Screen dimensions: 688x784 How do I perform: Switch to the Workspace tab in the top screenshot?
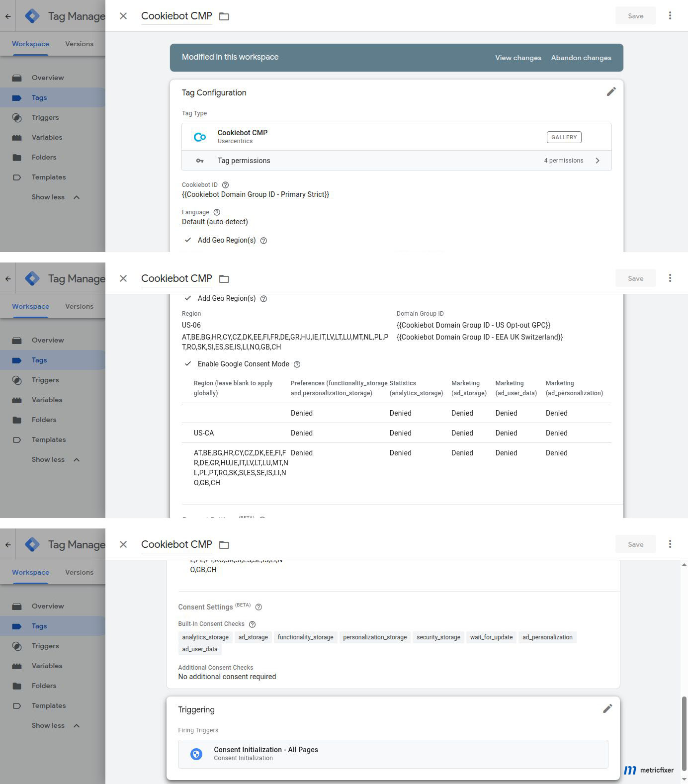30,44
